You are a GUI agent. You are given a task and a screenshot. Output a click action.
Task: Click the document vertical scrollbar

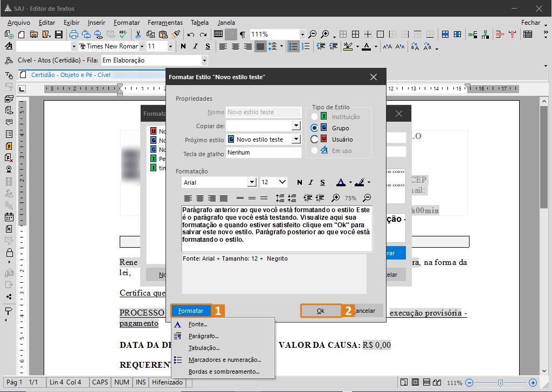544,235
